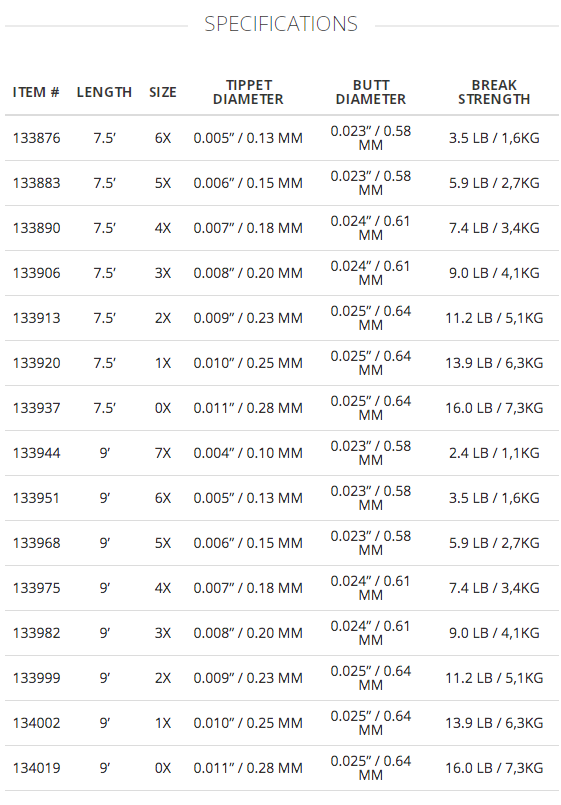Select the BREAK STRENGTH column header

494,92
